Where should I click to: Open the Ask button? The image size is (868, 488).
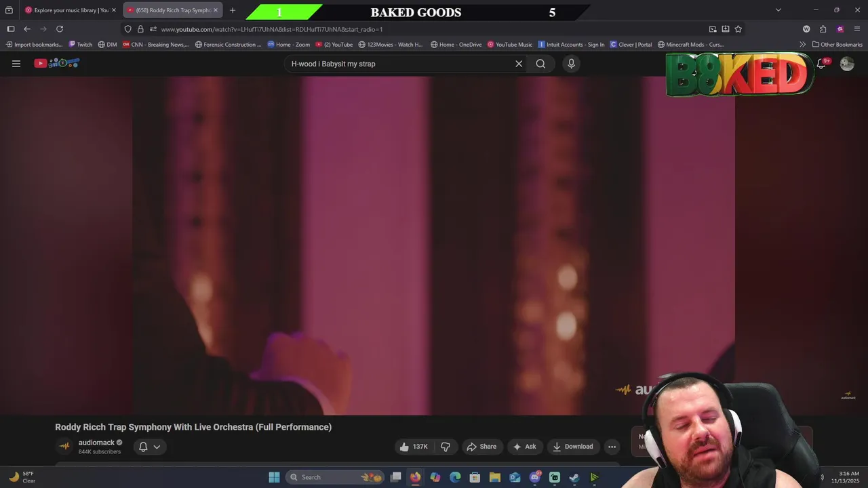525,447
